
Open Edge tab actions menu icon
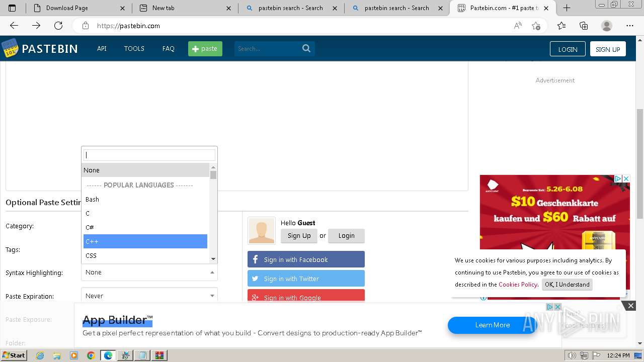tap(12, 8)
